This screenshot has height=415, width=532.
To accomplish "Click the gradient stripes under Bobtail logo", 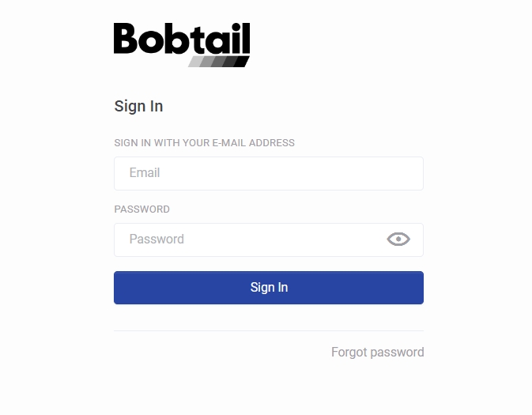I will coord(219,62).
